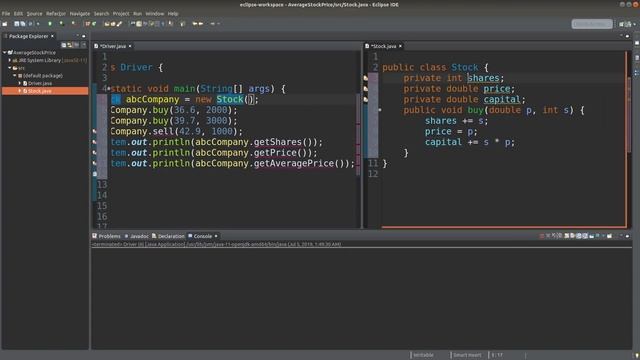
Task: Open the Project menu
Action: pos(121,13)
